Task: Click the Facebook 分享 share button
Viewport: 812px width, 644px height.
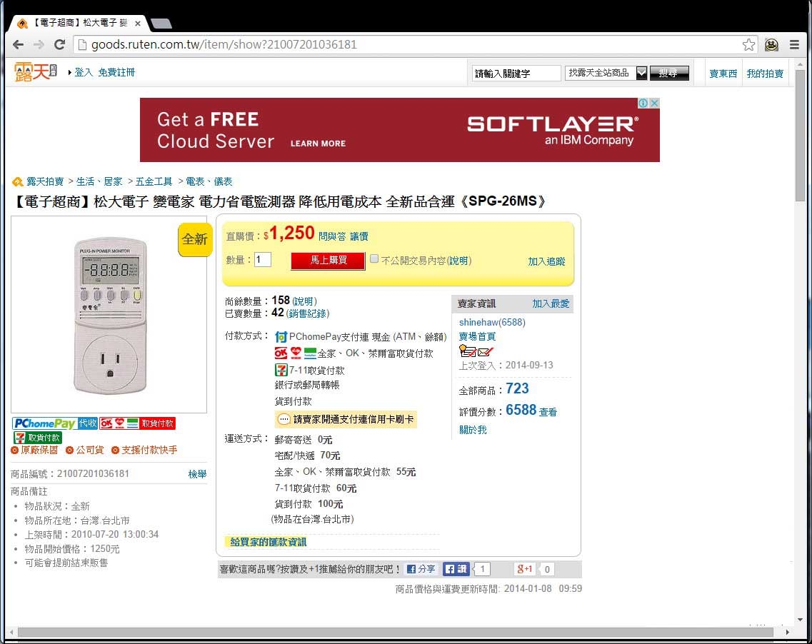Action: [x=421, y=569]
